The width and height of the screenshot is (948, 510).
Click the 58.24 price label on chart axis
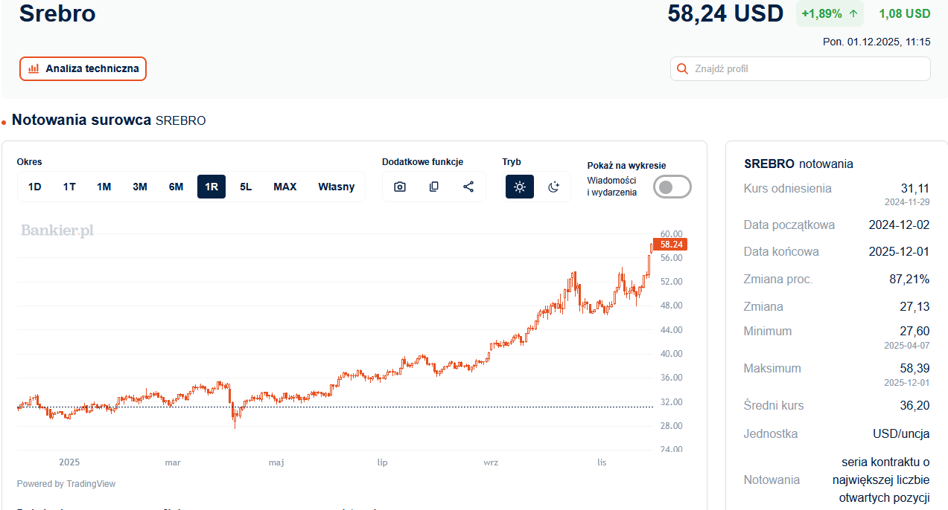click(x=670, y=244)
